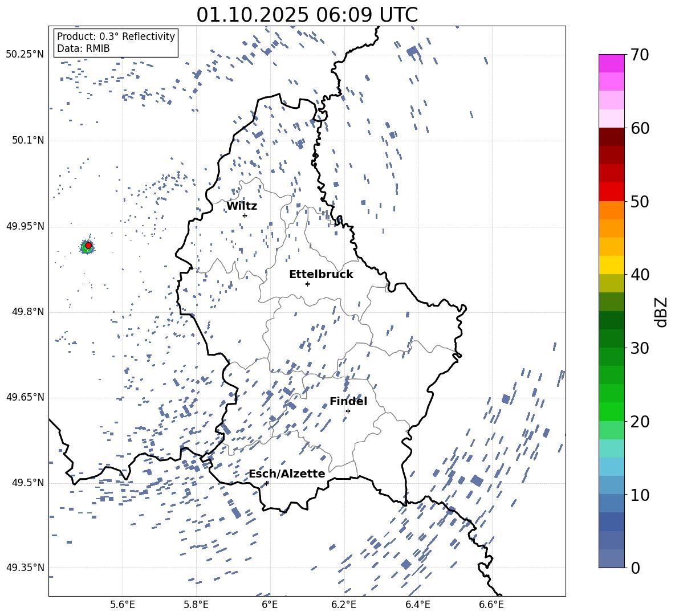Viewport: 675px width, 616px height.
Task: Click the 49.8°N latitude label
Action: 28,312
